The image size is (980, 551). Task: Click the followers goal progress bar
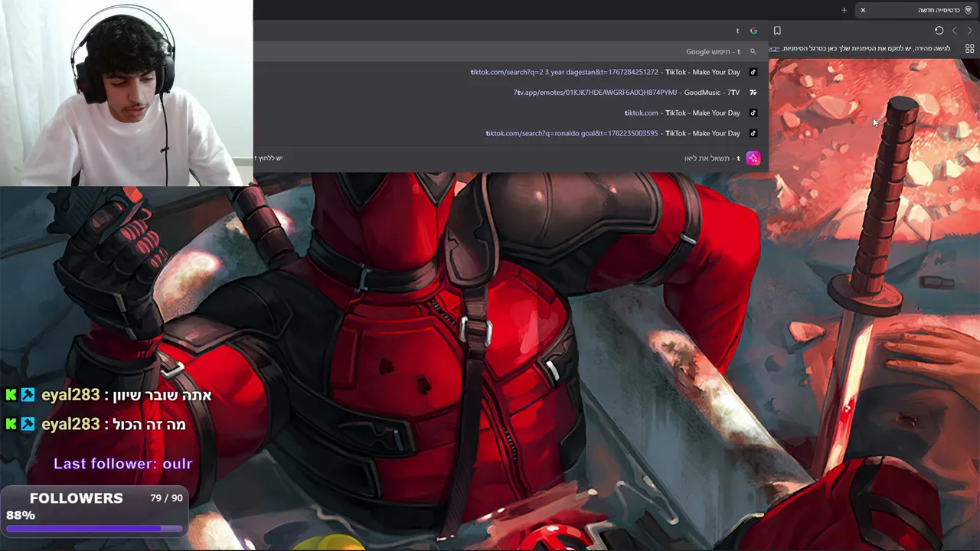point(94,528)
